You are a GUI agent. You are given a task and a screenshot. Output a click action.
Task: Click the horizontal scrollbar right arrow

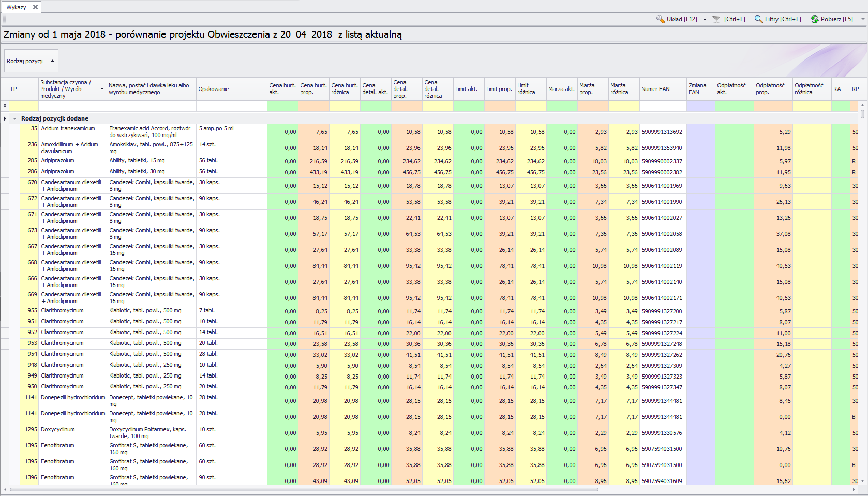point(853,489)
